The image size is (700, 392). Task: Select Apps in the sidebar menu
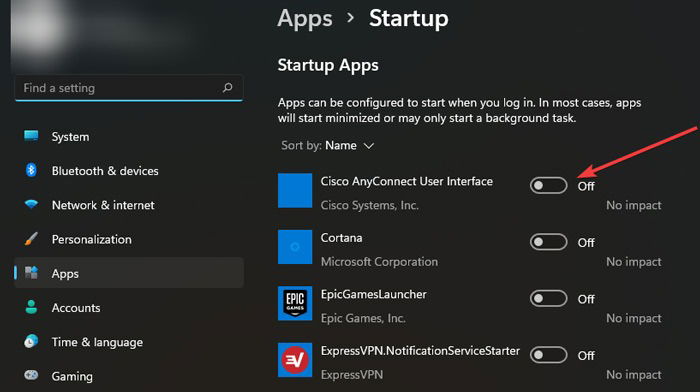[x=129, y=273]
